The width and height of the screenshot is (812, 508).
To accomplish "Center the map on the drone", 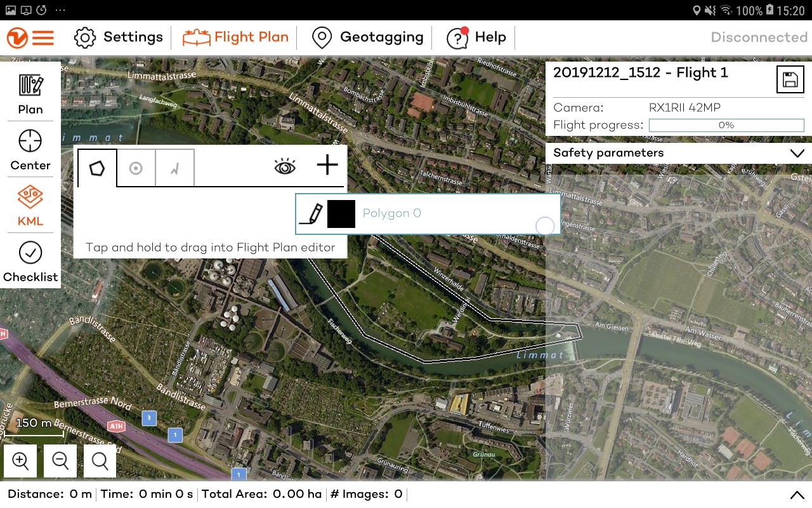I will point(30,149).
